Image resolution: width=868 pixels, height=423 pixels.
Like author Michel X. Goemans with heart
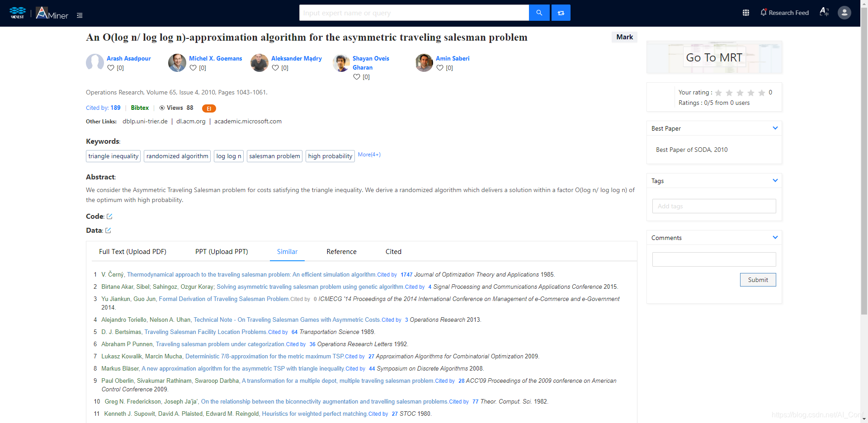click(193, 68)
